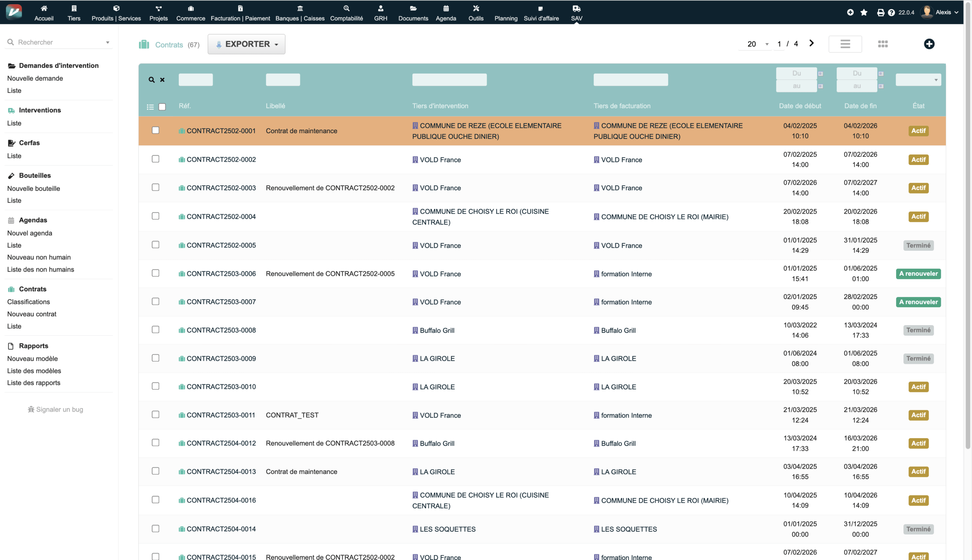The width and height of the screenshot is (972, 560).
Task: Select all contracts with header checkbox
Action: point(162,107)
